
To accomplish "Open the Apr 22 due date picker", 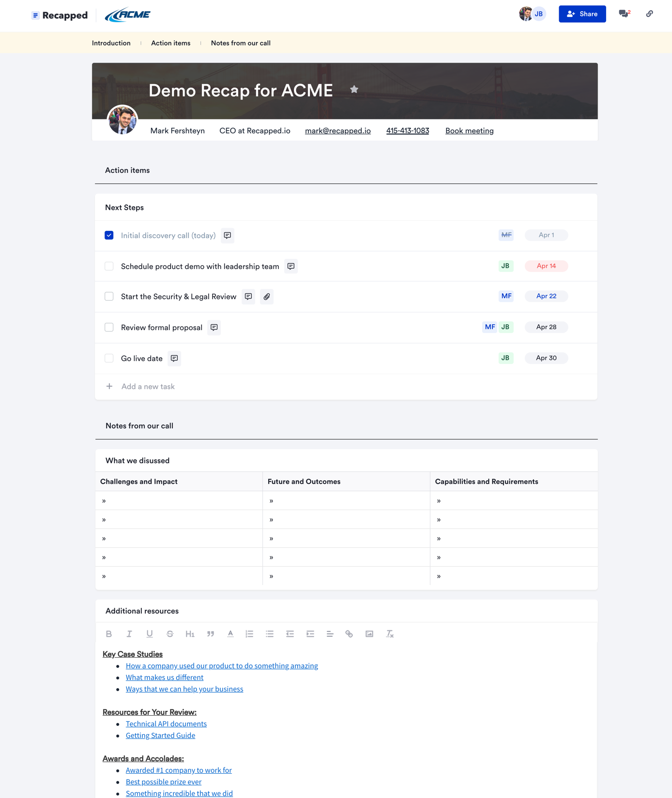I will (x=546, y=296).
